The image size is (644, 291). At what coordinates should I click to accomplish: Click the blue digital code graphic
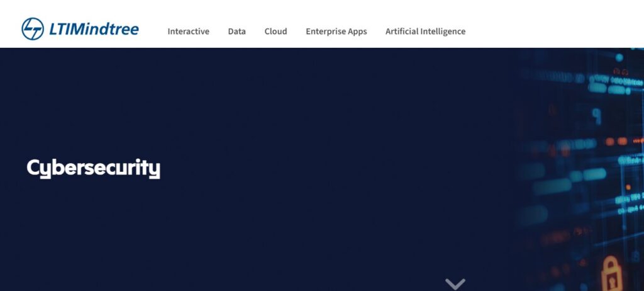(575, 169)
